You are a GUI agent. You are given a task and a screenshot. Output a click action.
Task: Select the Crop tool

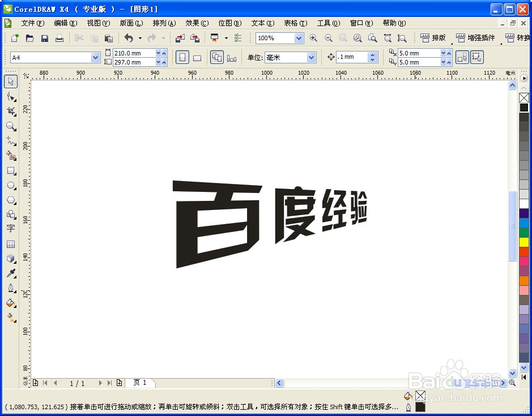tap(11, 111)
